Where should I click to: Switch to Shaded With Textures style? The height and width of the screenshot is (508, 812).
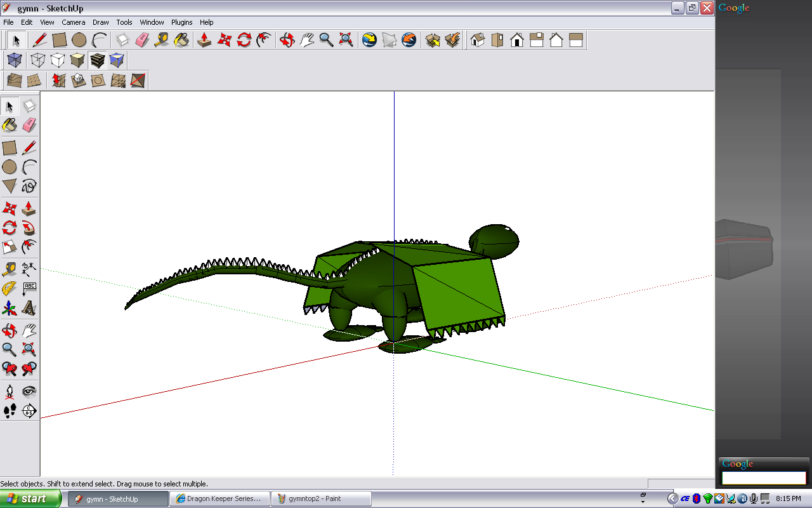tap(97, 60)
